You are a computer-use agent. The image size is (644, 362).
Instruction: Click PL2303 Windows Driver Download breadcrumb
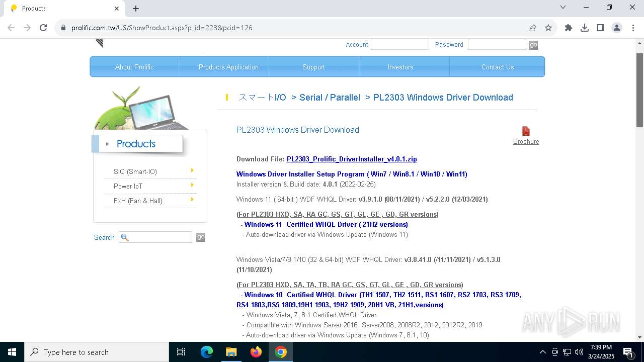click(443, 98)
